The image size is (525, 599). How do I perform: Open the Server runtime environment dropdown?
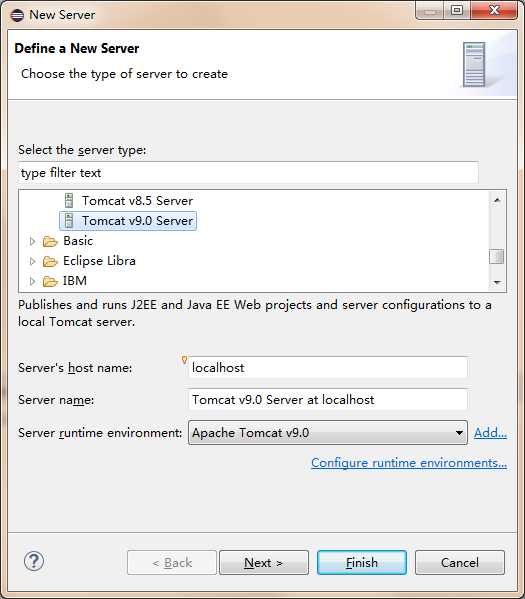point(328,433)
